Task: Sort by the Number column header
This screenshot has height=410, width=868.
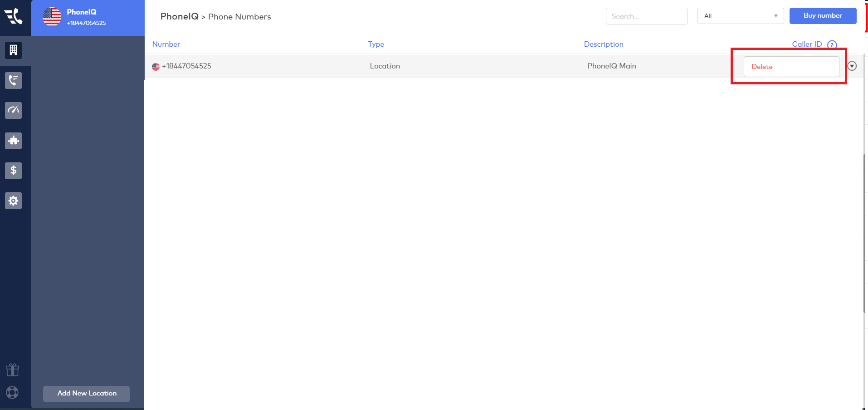Action: point(166,44)
